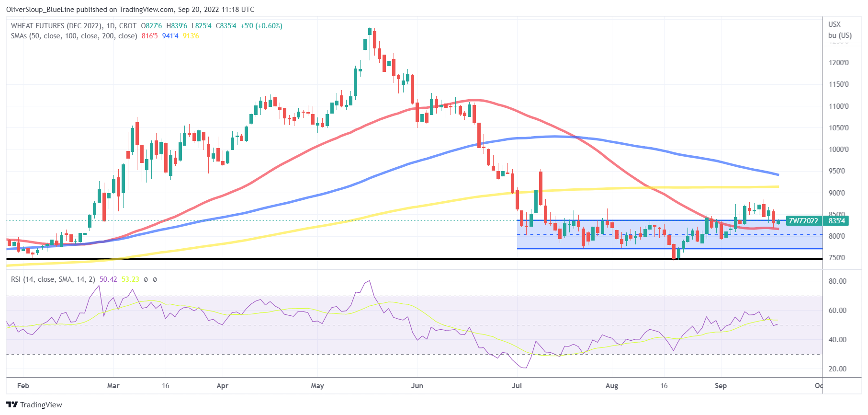The image size is (868, 415).
Task: Click the 950'0 price axis label
Action: click(837, 171)
